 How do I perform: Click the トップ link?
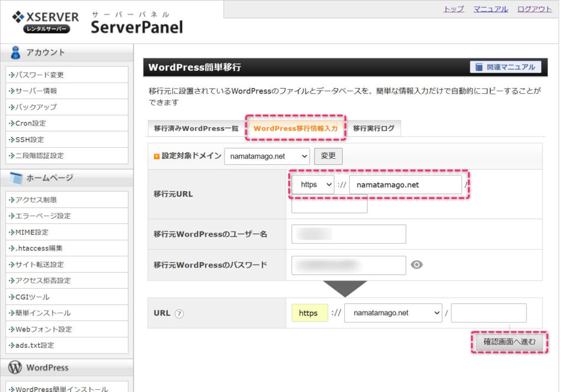454,9
